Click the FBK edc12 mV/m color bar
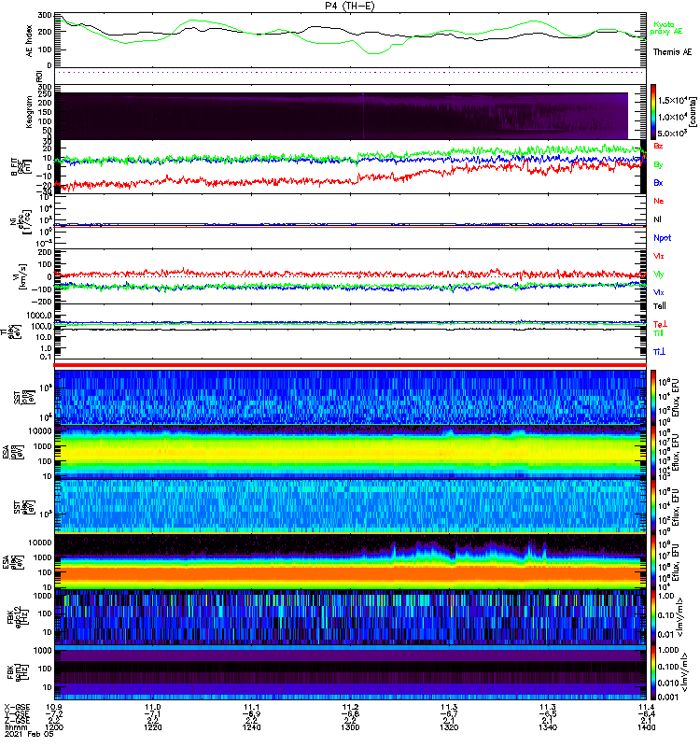The height and width of the screenshot is (747, 700). pyautogui.click(x=653, y=617)
